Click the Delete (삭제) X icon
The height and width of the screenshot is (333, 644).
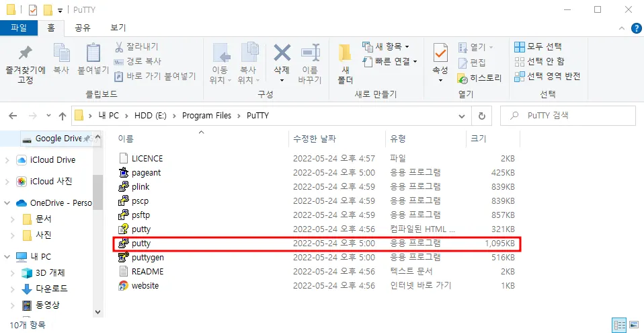(x=282, y=52)
